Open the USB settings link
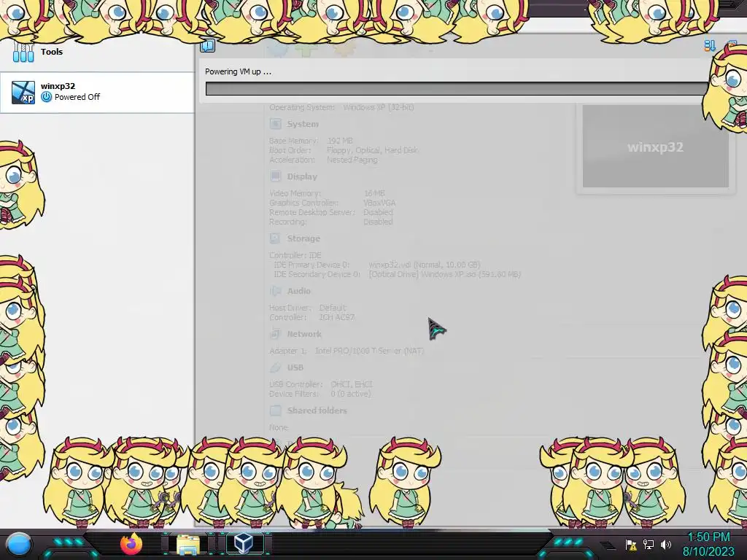This screenshot has height=560, width=747. pyautogui.click(x=295, y=367)
